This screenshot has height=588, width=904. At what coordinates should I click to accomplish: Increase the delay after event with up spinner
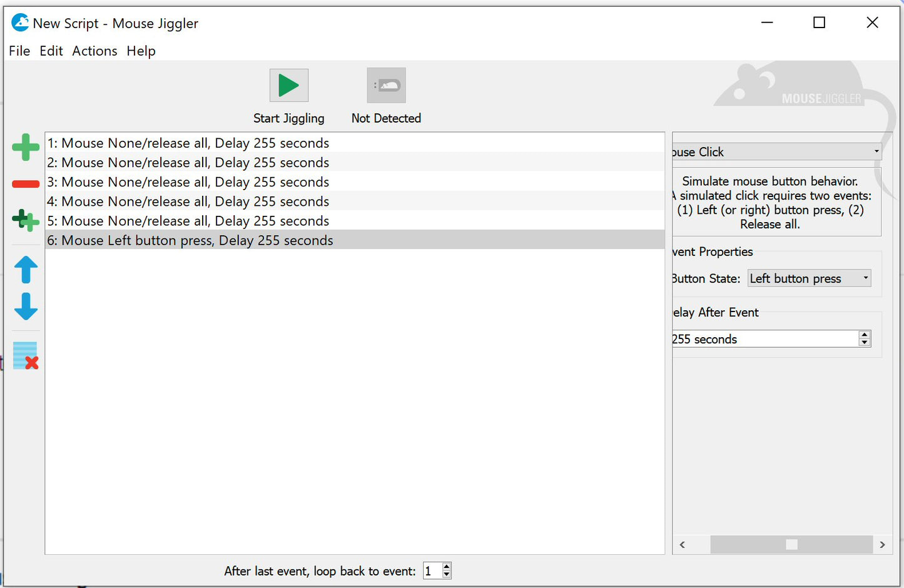tap(865, 335)
